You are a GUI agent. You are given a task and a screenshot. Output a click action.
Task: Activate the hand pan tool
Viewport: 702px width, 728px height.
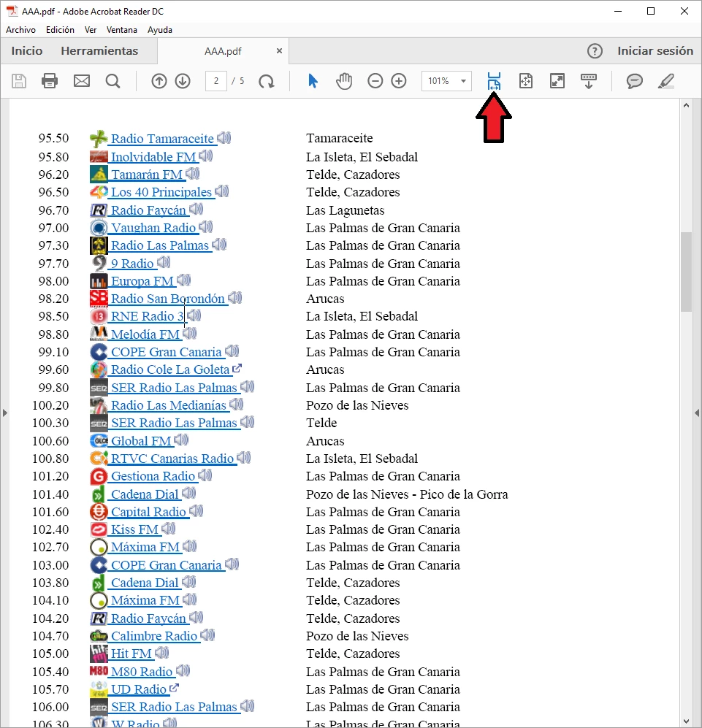[x=344, y=81]
